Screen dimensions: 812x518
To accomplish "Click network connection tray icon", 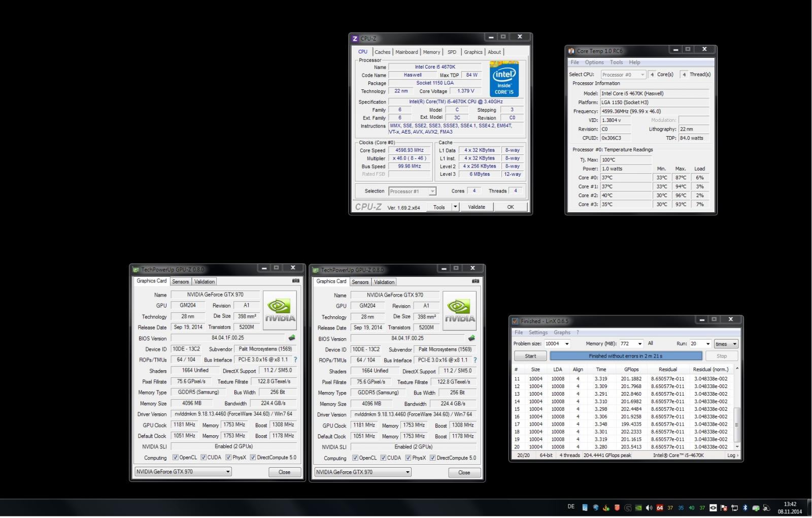I will tap(734, 508).
